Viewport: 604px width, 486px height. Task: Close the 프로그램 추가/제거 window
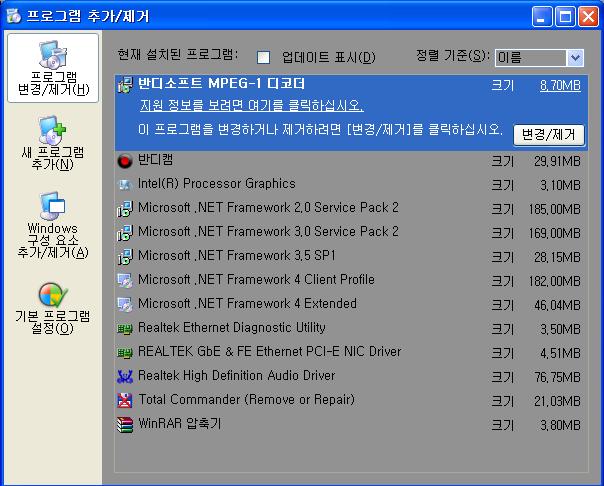(x=589, y=17)
